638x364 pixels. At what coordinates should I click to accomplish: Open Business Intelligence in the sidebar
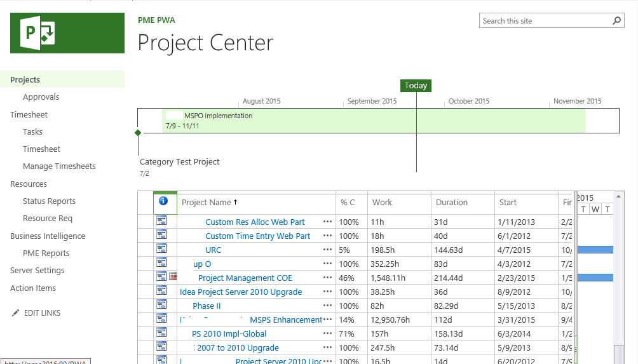click(x=48, y=236)
